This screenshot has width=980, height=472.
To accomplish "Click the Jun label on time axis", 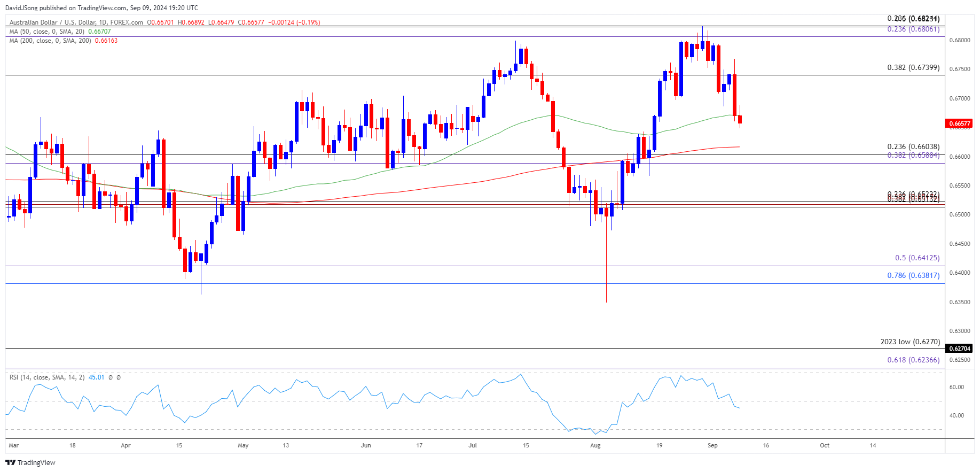I will coord(366,446).
